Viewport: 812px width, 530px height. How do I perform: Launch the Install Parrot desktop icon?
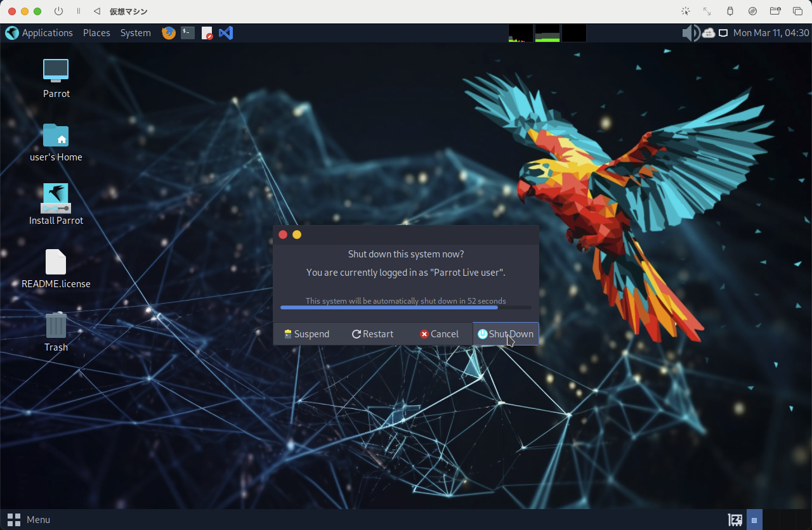point(56,198)
